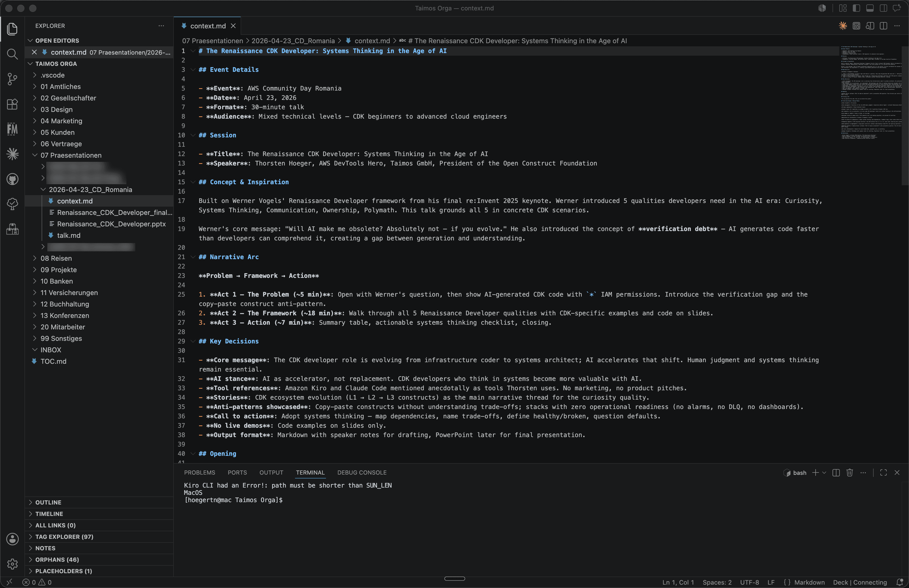Click Ln 1, Col 1 in status bar
Screen dimensions: 909x588
click(x=678, y=582)
